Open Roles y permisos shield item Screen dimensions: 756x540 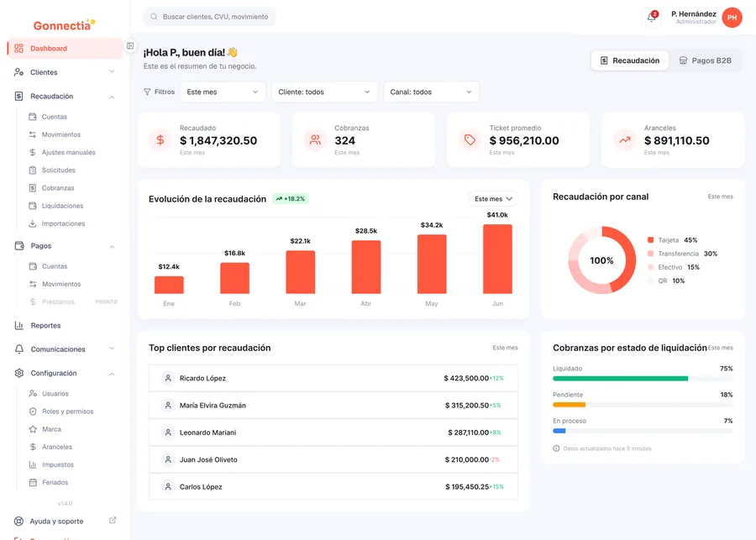(61, 412)
